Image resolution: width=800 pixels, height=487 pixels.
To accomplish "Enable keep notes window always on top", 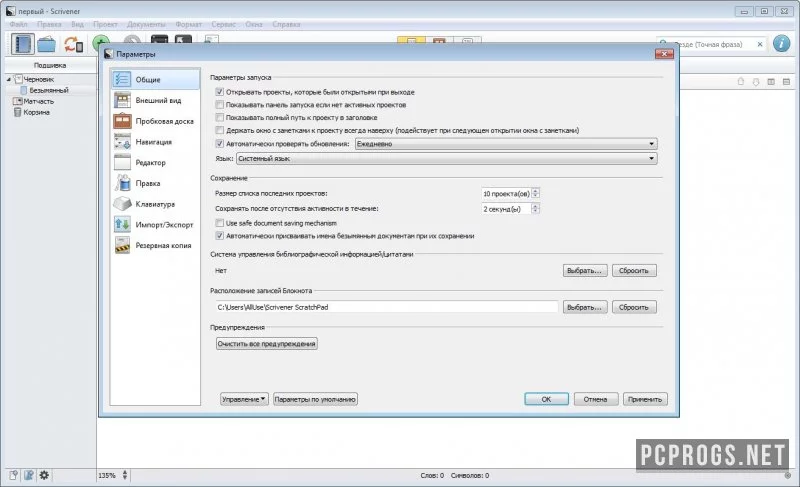I will 219,130.
